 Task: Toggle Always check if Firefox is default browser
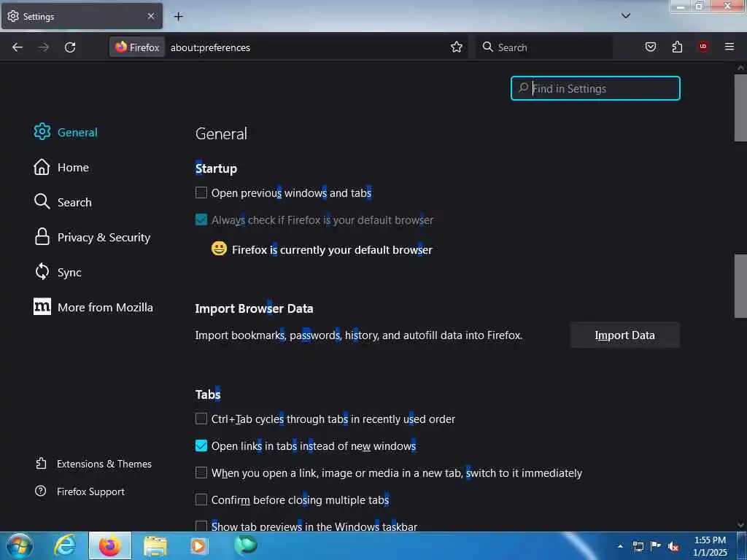(201, 219)
